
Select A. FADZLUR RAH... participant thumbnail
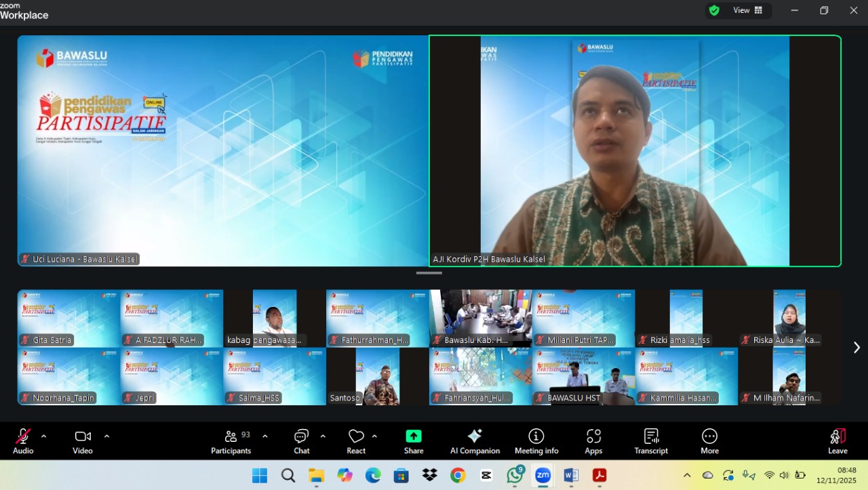pyautogui.click(x=172, y=319)
